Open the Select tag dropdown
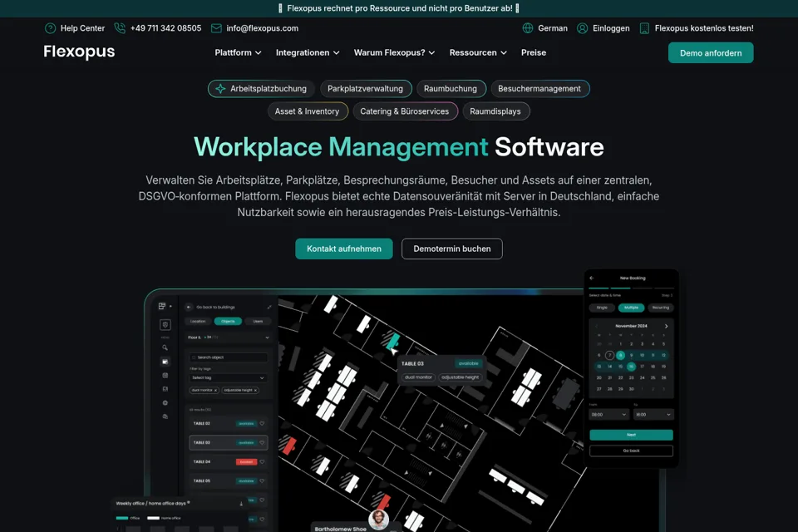 click(228, 377)
